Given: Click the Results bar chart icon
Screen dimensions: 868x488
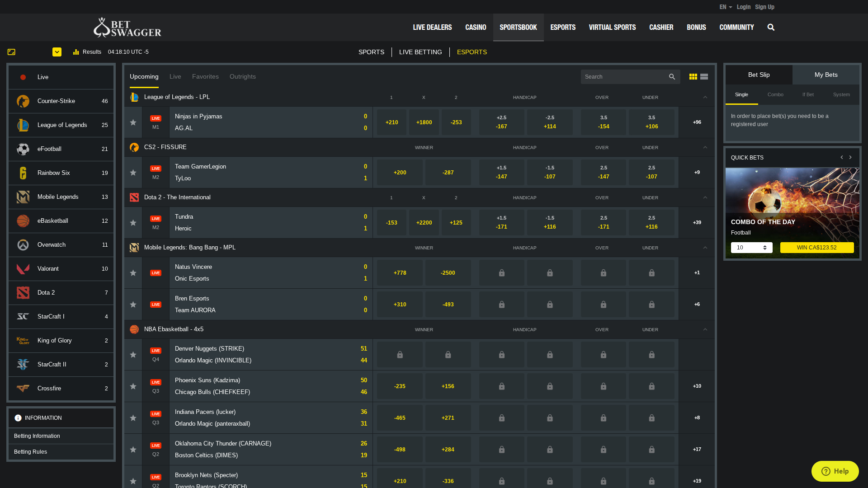Looking at the screenshot, I should [x=75, y=52].
